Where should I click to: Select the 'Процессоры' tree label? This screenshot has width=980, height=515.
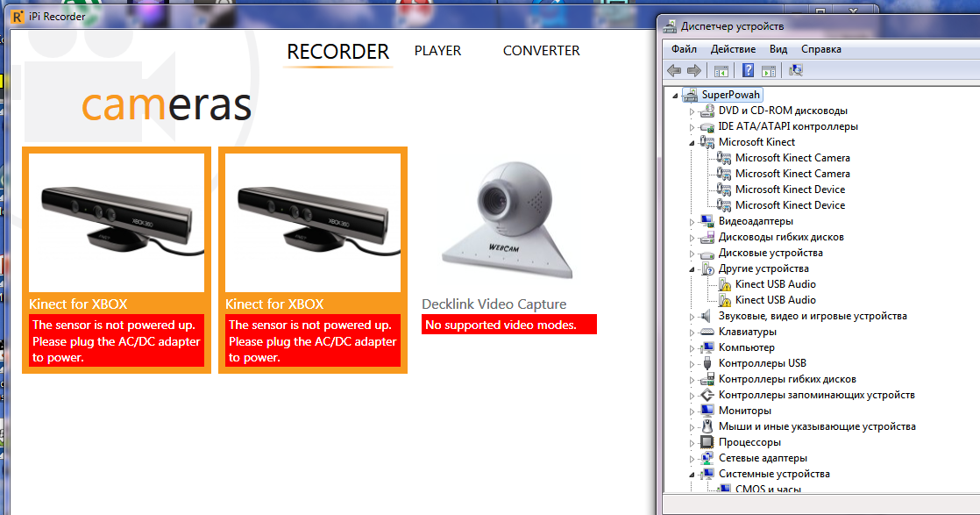click(749, 442)
